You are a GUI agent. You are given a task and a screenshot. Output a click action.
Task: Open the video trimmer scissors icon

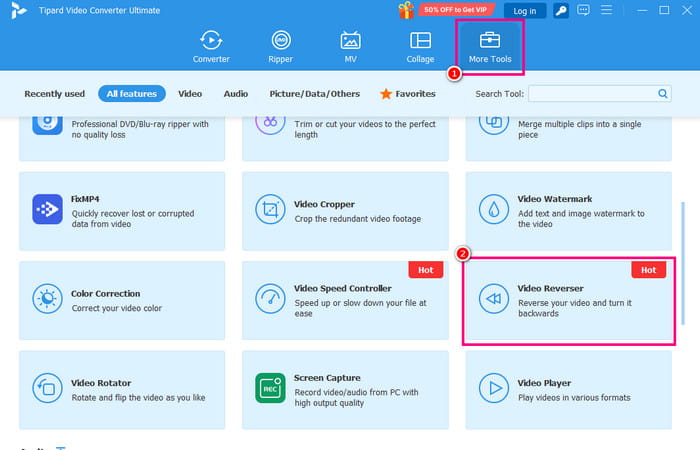click(270, 123)
